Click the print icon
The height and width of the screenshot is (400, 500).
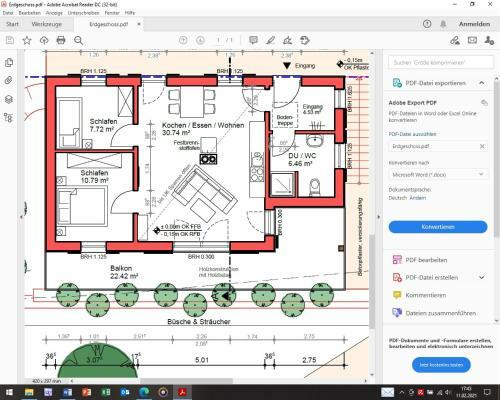click(61, 40)
